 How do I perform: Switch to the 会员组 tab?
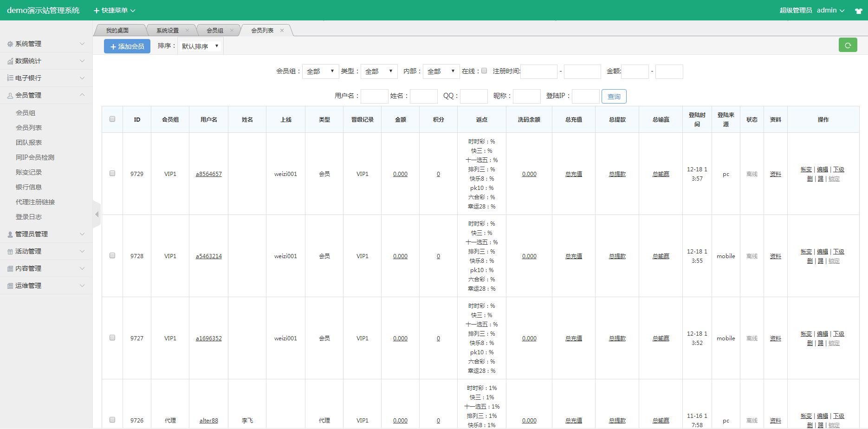215,30
